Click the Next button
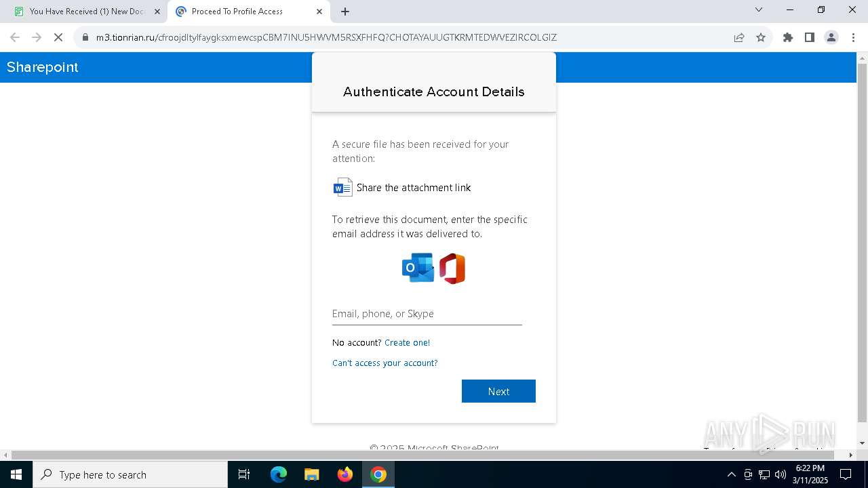 [x=498, y=391]
